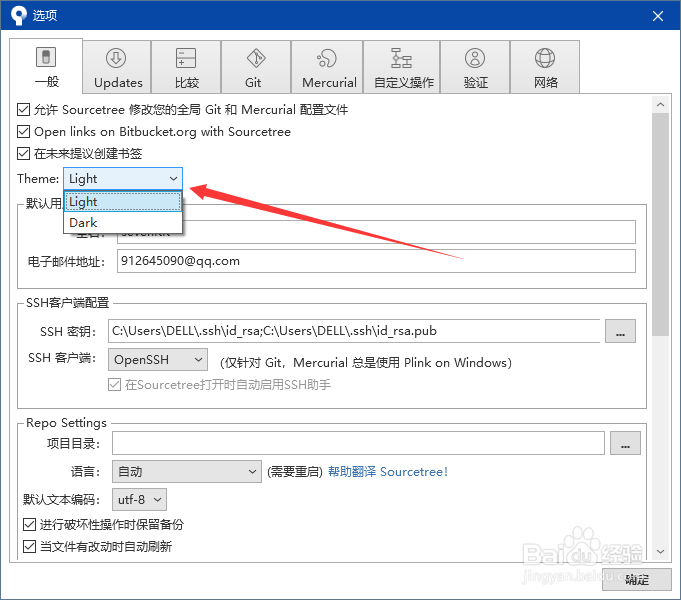The image size is (681, 600).
Task: Close the 选项 options dialog
Action: click(658, 16)
